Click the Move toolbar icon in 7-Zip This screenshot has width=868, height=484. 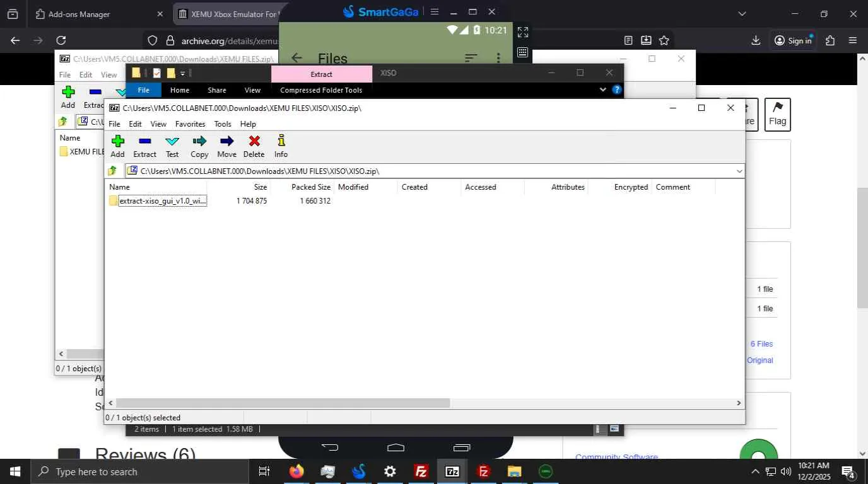click(226, 146)
